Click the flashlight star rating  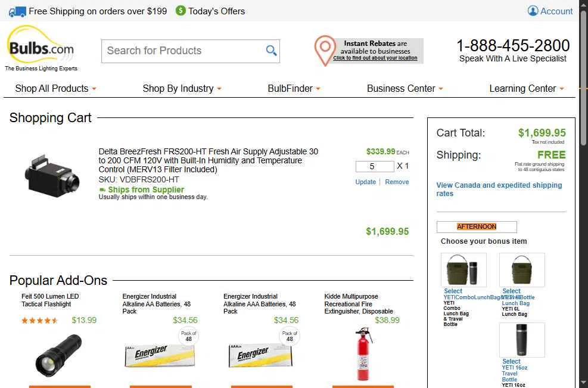[39, 321]
